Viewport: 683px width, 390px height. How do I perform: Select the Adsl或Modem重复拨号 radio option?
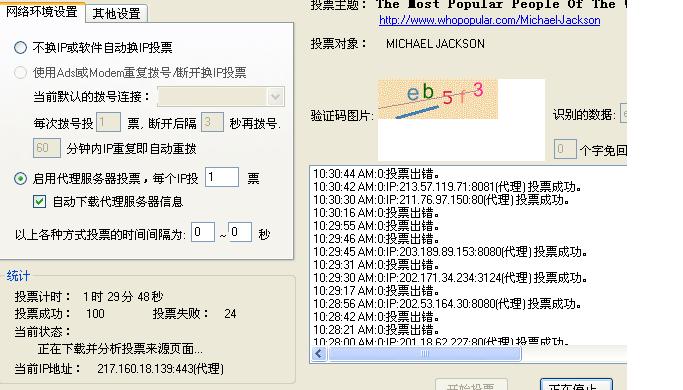tap(20, 72)
